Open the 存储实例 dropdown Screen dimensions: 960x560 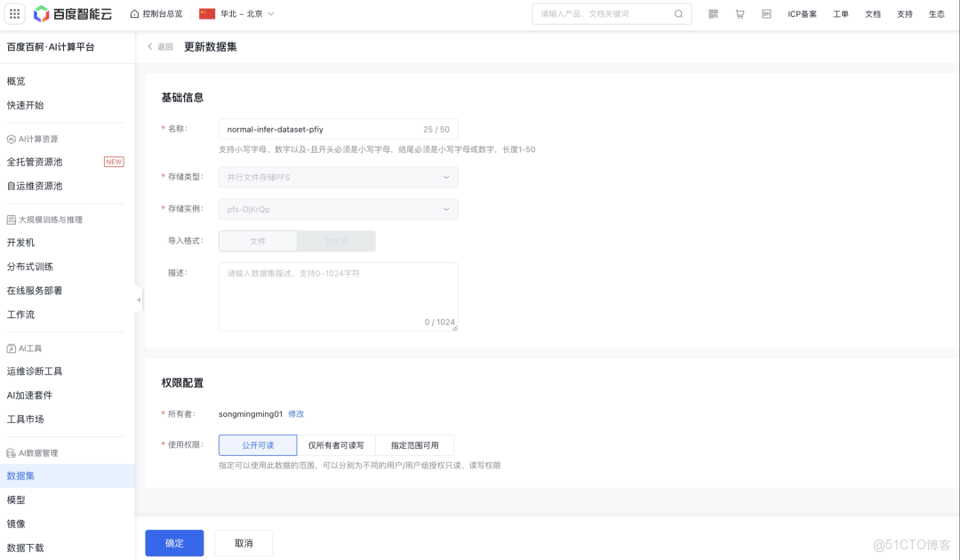(338, 208)
